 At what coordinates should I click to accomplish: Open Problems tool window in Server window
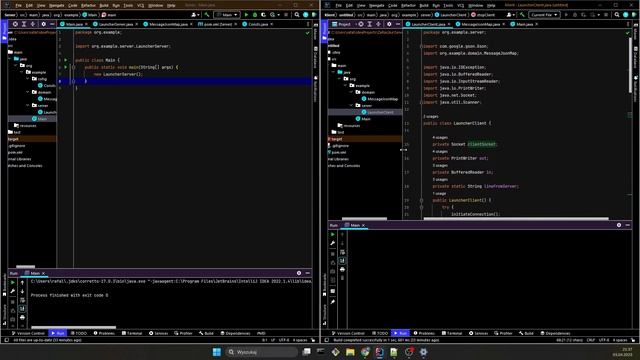104,333
